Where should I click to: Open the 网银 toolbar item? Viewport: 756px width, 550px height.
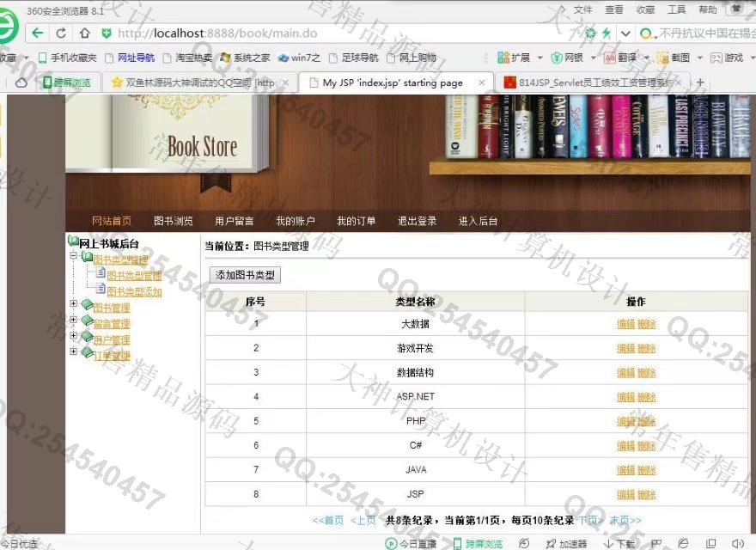click(568, 58)
